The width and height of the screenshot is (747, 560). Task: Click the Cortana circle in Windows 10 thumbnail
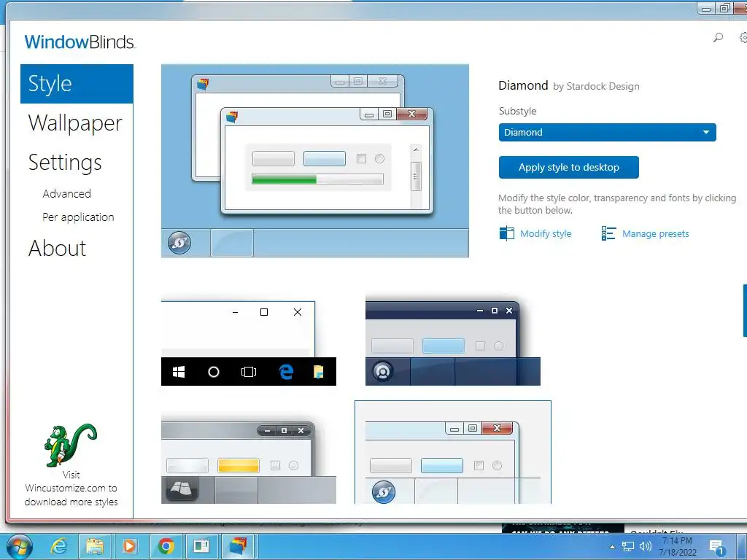click(214, 372)
